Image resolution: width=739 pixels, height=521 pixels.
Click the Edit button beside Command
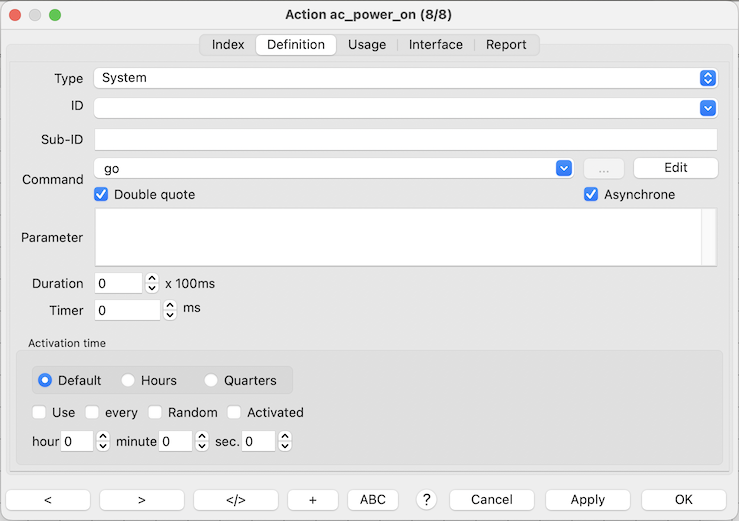675,168
